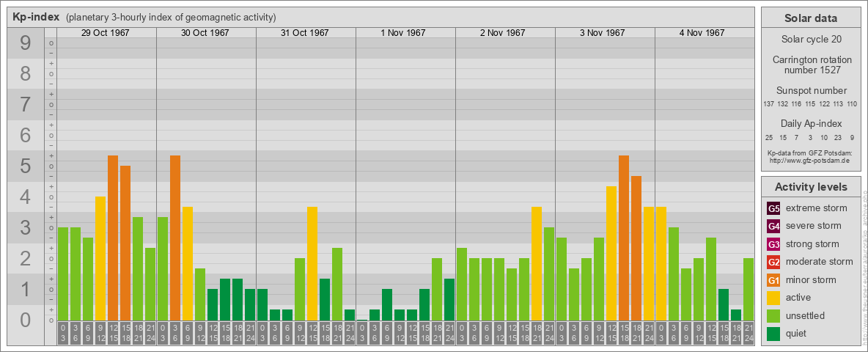Click the Kp-index chart title

tap(36, 17)
